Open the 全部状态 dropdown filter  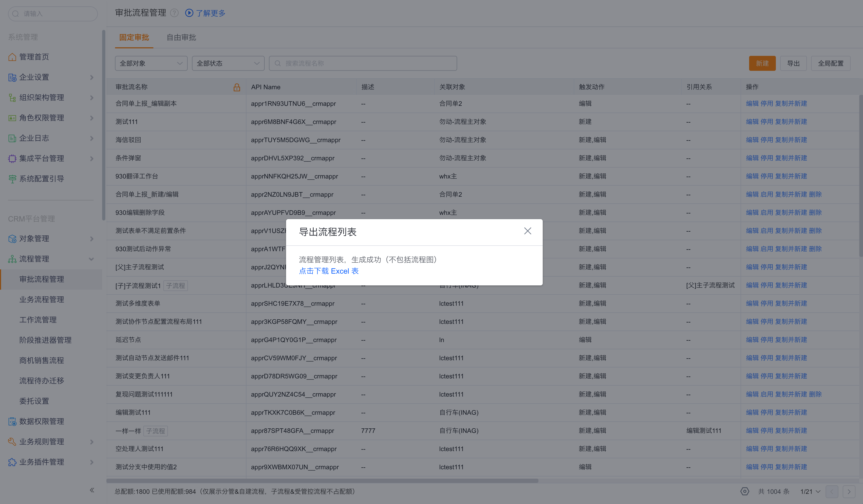(x=228, y=63)
